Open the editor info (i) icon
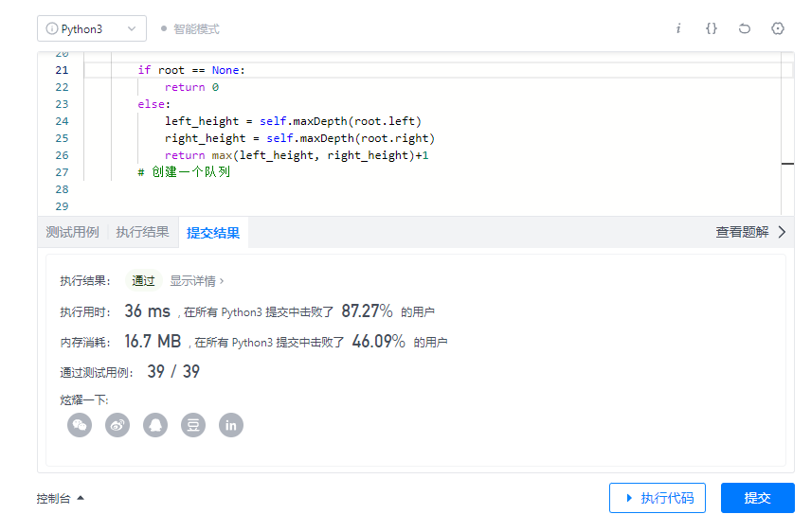811x532 pixels. tap(678, 28)
